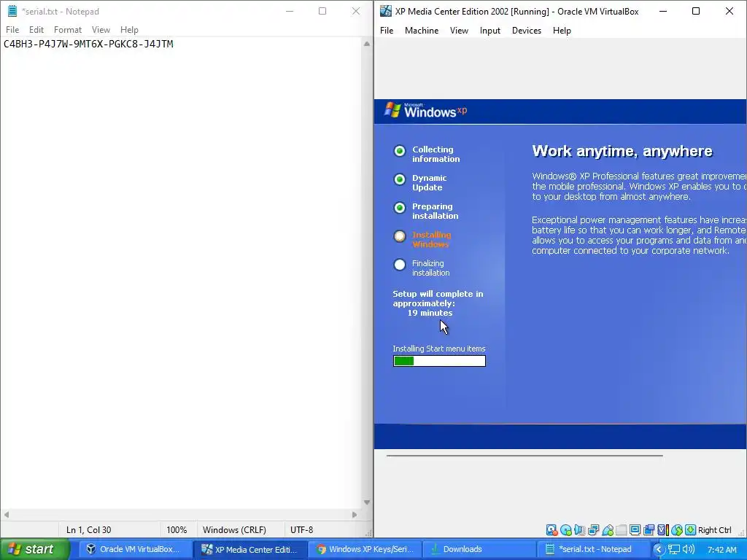Click the volume speaker tray icon
The image size is (747, 560).
click(689, 550)
